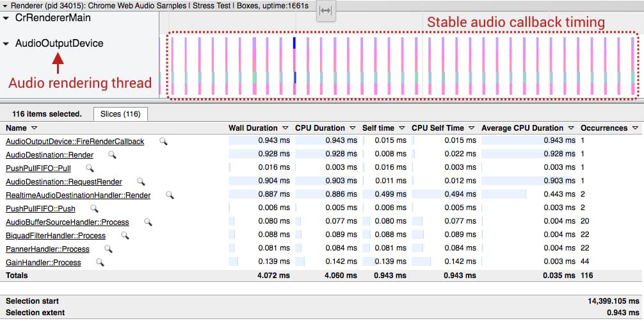Collapse the AudioOutputDevice thread track
The height and width of the screenshot is (321, 644).
coord(6,44)
